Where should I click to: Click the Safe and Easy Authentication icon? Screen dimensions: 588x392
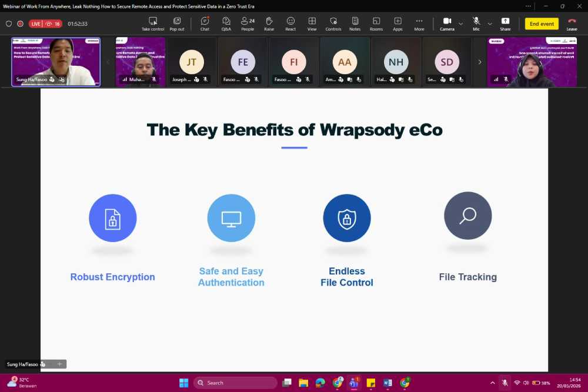click(x=231, y=218)
